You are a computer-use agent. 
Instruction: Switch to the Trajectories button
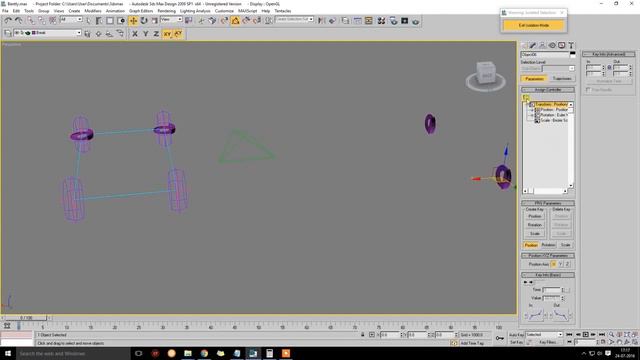pyautogui.click(x=562, y=78)
